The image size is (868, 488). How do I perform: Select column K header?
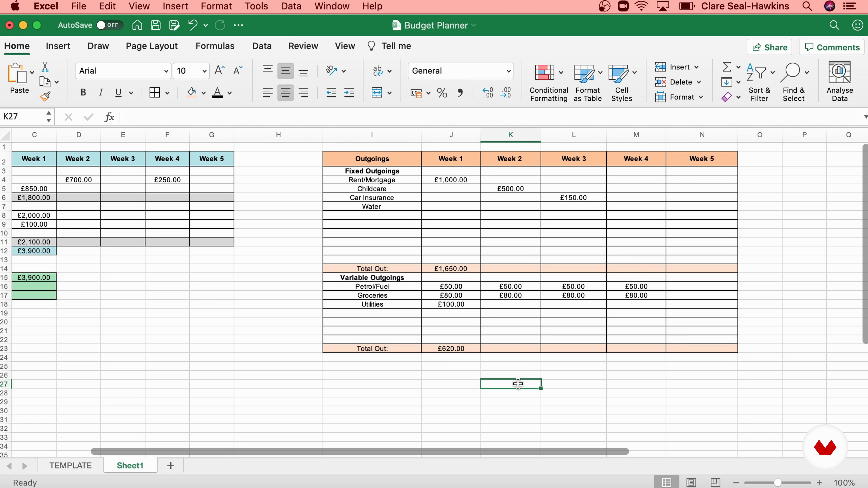point(510,135)
